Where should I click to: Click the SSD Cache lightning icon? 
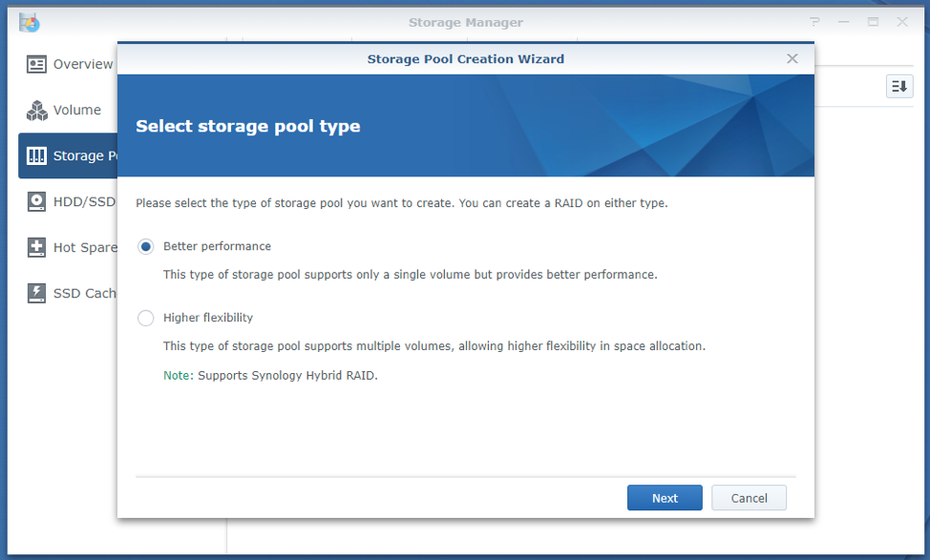[37, 293]
